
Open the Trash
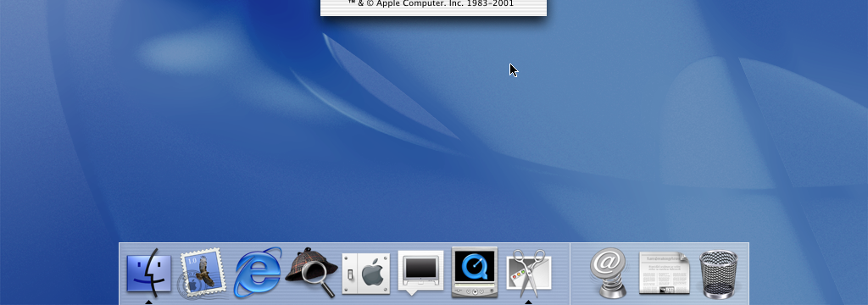coord(719,274)
